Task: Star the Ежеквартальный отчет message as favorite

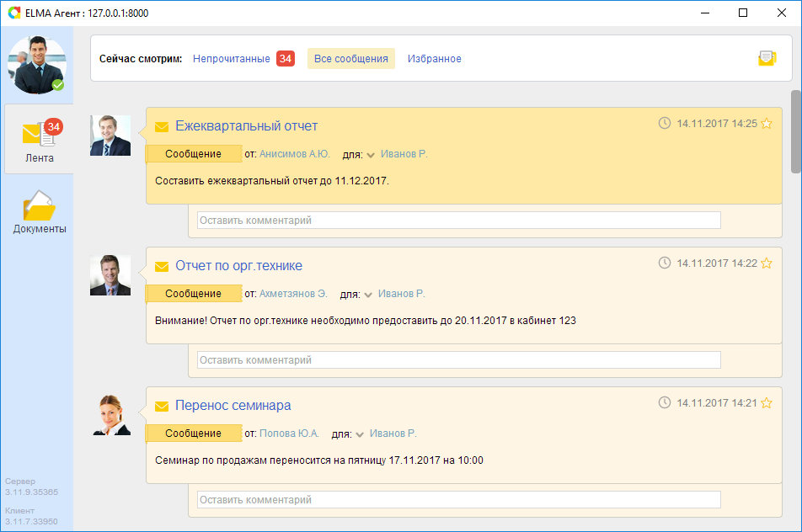Action: [x=766, y=124]
